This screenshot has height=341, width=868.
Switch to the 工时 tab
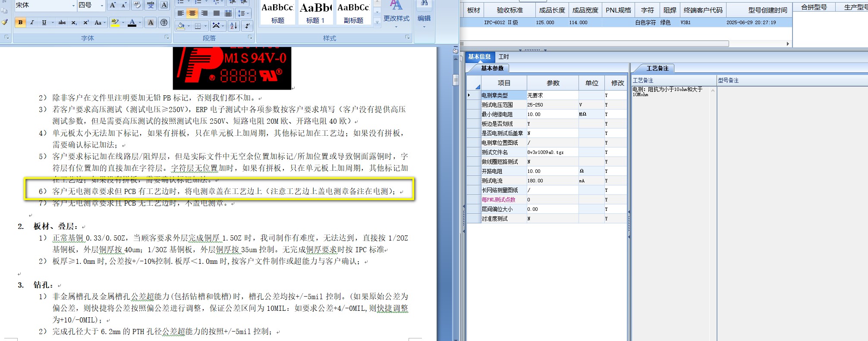point(503,56)
